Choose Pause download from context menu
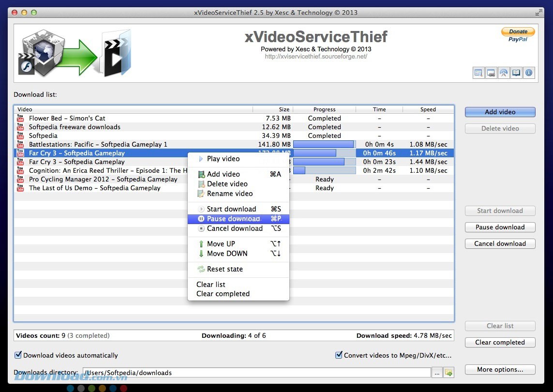This screenshot has height=392, width=553. [233, 219]
